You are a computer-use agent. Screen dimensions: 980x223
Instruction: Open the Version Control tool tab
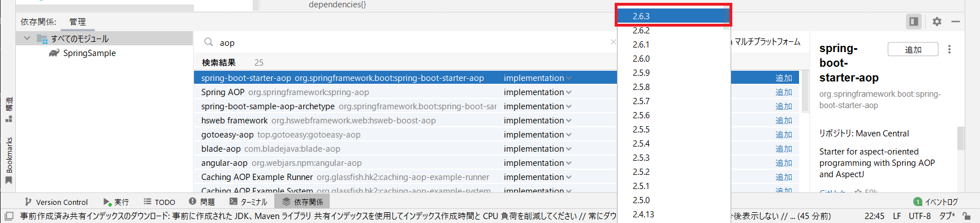point(56,202)
